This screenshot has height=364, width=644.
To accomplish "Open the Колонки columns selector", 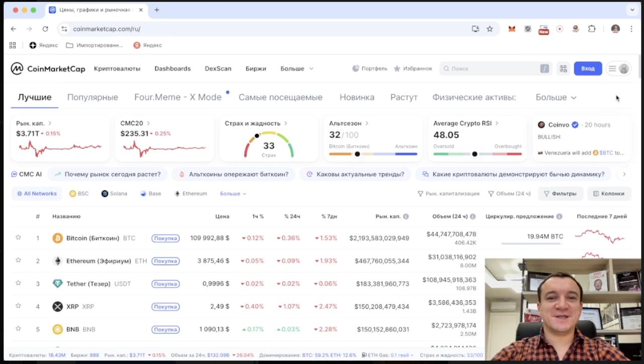I will coord(608,193).
